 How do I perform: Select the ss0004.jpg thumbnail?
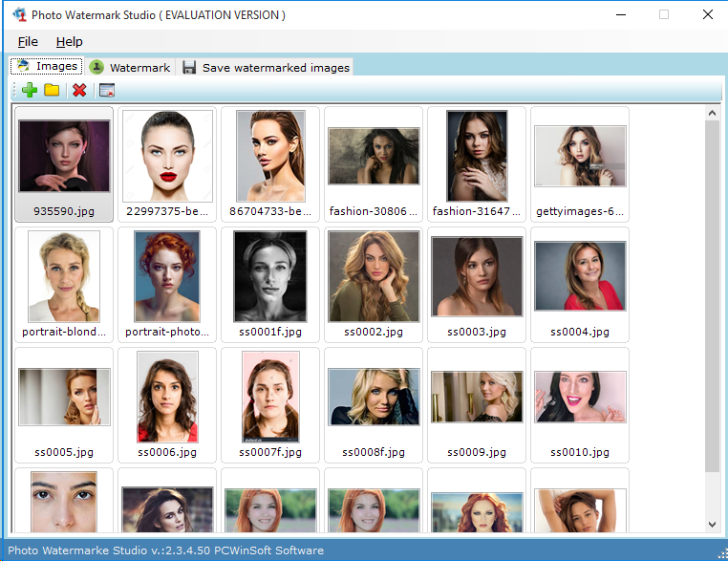tap(579, 285)
